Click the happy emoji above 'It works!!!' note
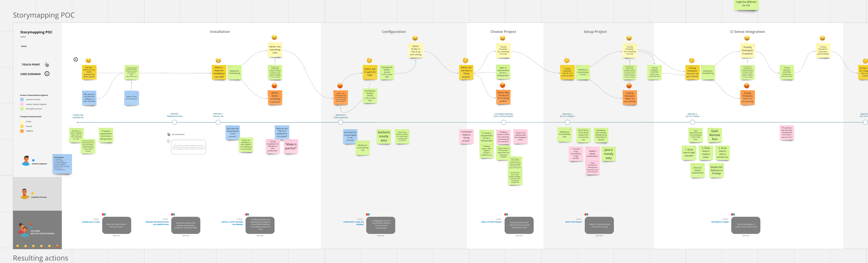The width and height of the screenshot is (868, 263). [x=747, y=38]
